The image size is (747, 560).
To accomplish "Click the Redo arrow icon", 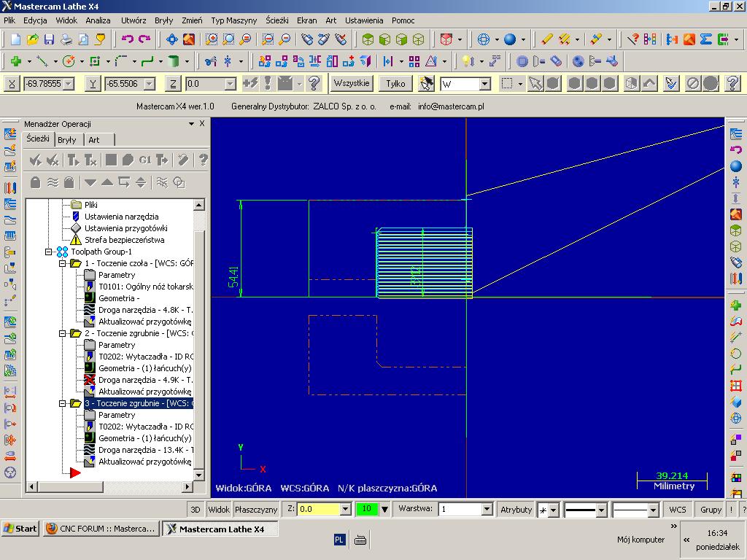I will [x=144, y=39].
